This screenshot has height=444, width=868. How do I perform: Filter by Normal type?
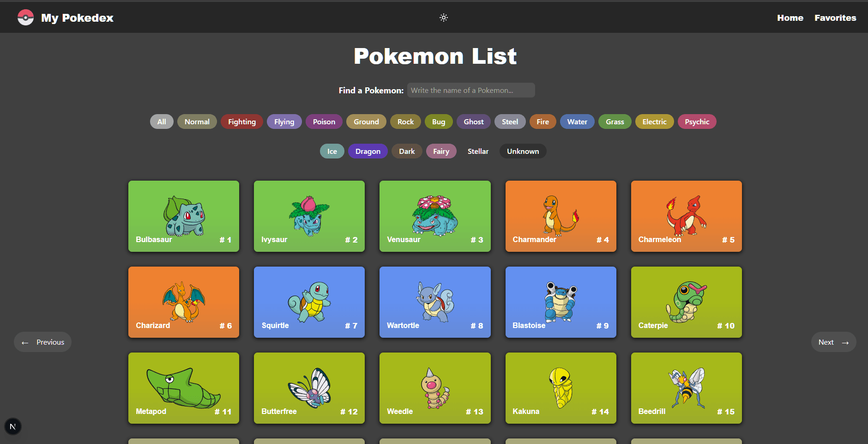click(x=197, y=122)
